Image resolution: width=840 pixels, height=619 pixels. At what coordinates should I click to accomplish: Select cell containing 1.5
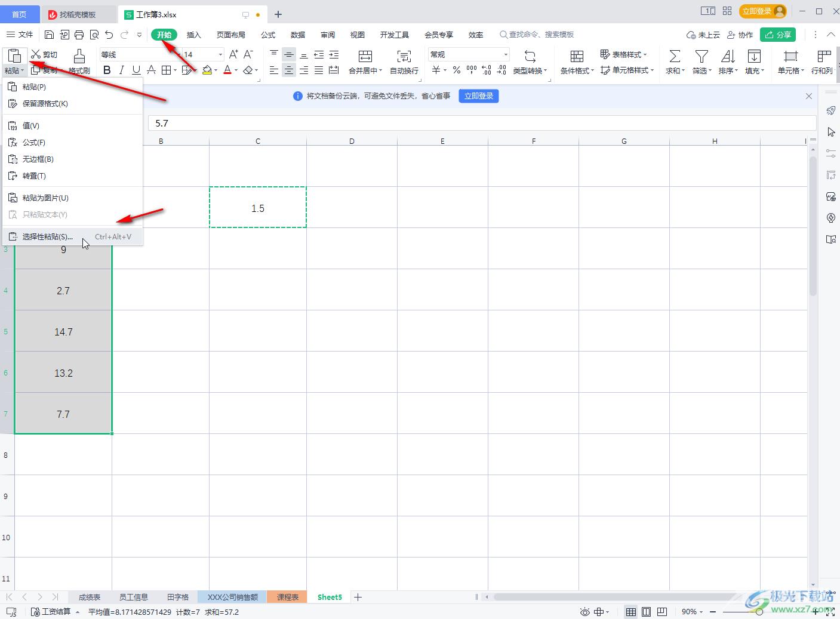[x=258, y=208]
